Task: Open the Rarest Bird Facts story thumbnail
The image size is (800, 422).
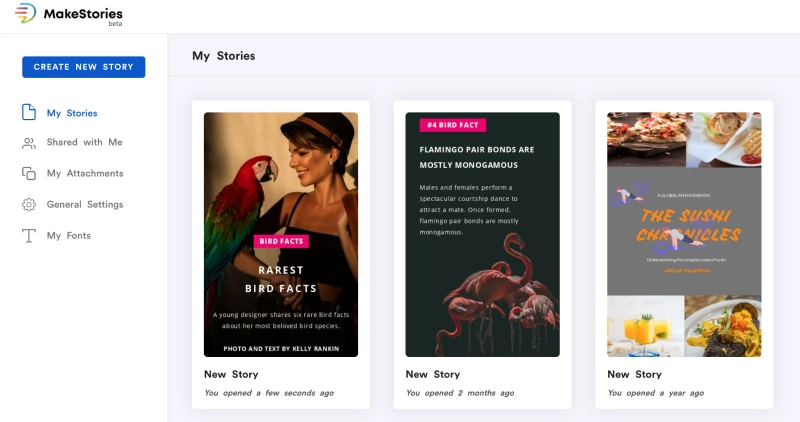Action: click(x=281, y=234)
